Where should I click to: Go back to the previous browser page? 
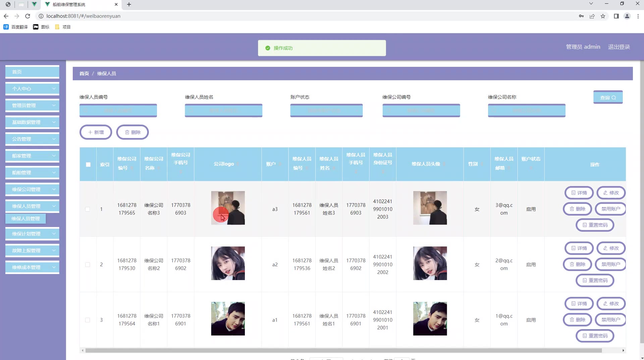[x=6, y=16]
